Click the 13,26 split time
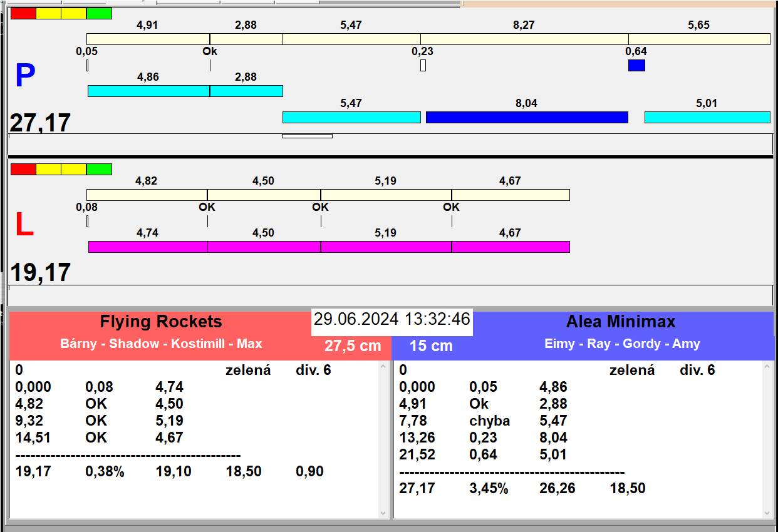The height and width of the screenshot is (532, 778). click(x=417, y=437)
